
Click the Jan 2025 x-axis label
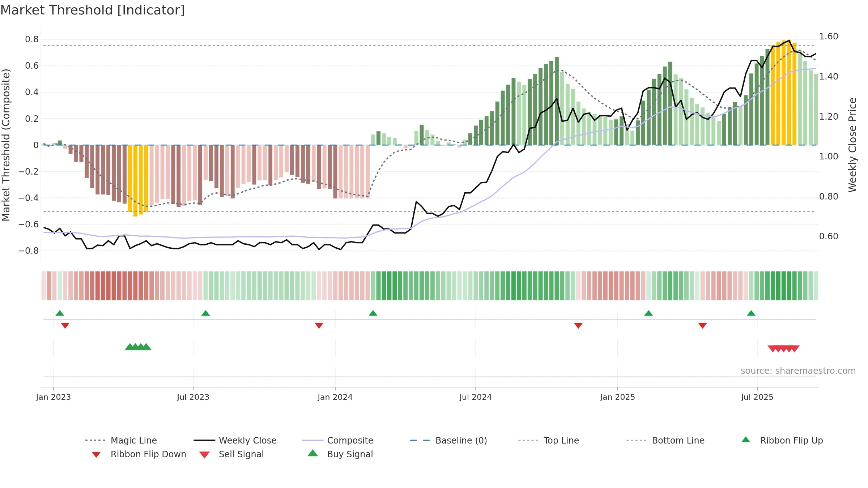[x=618, y=397]
